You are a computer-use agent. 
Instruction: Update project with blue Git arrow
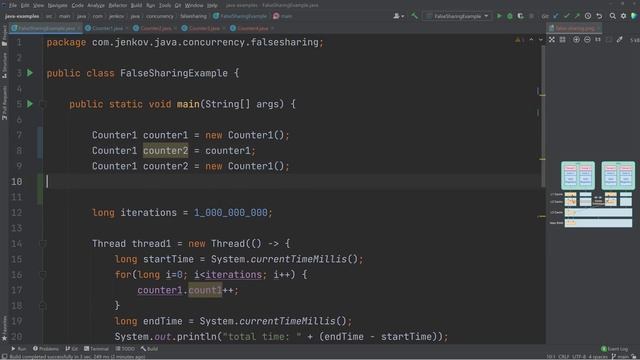coord(556,16)
